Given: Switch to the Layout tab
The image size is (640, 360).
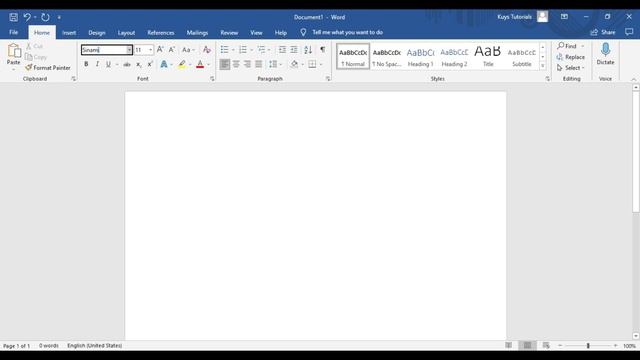Looking at the screenshot, I should 126,32.
